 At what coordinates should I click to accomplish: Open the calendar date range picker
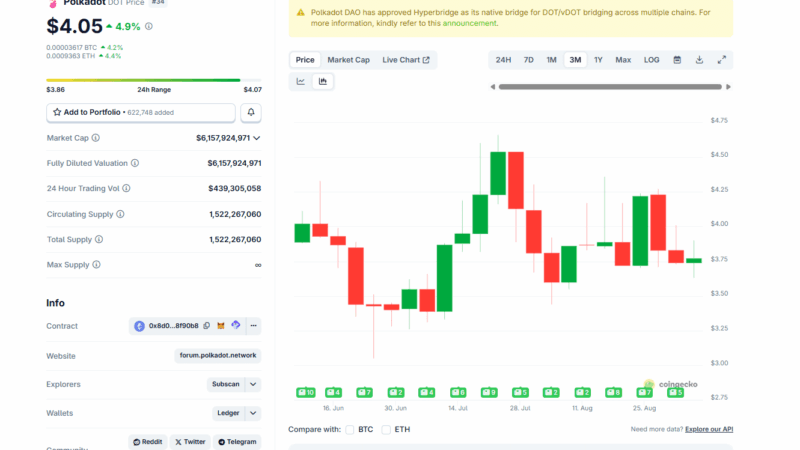coord(677,60)
